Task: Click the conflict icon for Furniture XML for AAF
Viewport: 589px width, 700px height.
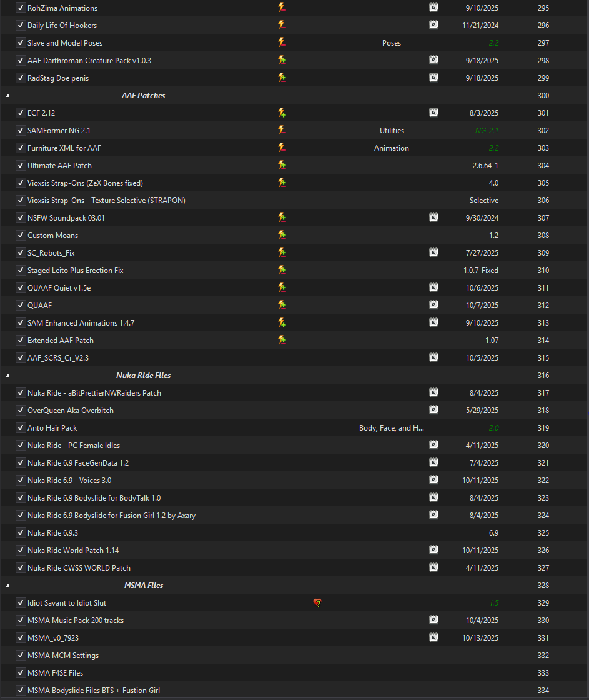Action: point(282,147)
